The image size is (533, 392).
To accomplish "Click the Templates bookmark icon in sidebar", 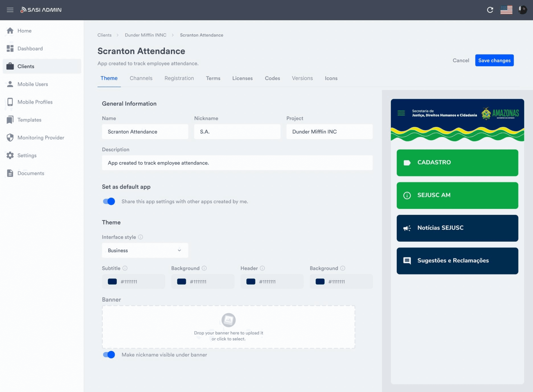I will (x=10, y=120).
